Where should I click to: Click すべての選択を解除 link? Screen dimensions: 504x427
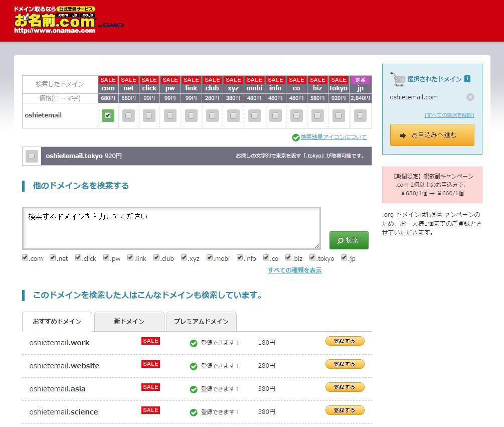[449, 115]
